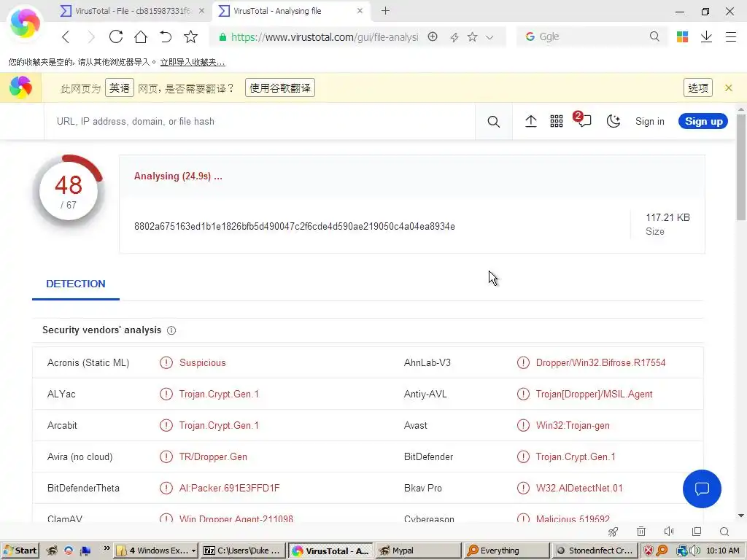Viewport: 747px width, 560px height.
Task: Open the 选项 options button on translate bar
Action: [698, 87]
